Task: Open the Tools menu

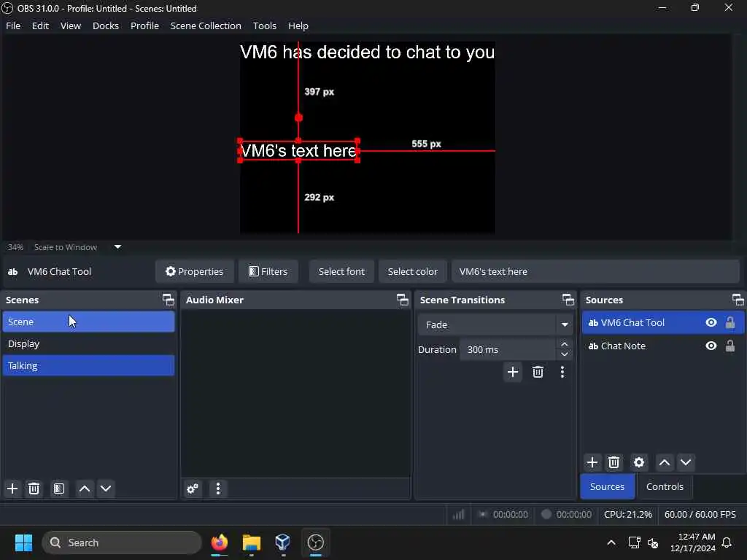Action: coord(264,26)
